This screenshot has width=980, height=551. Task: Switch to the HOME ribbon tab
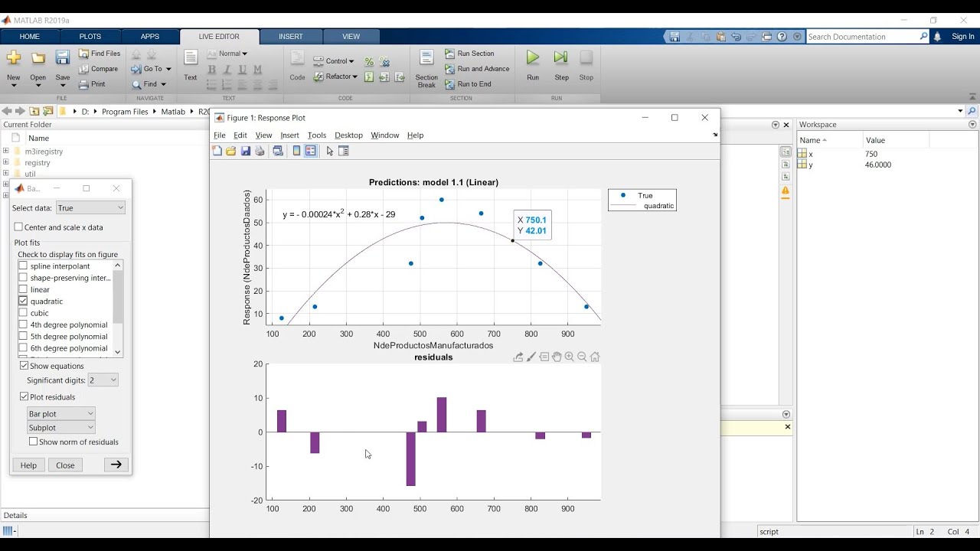(30, 37)
